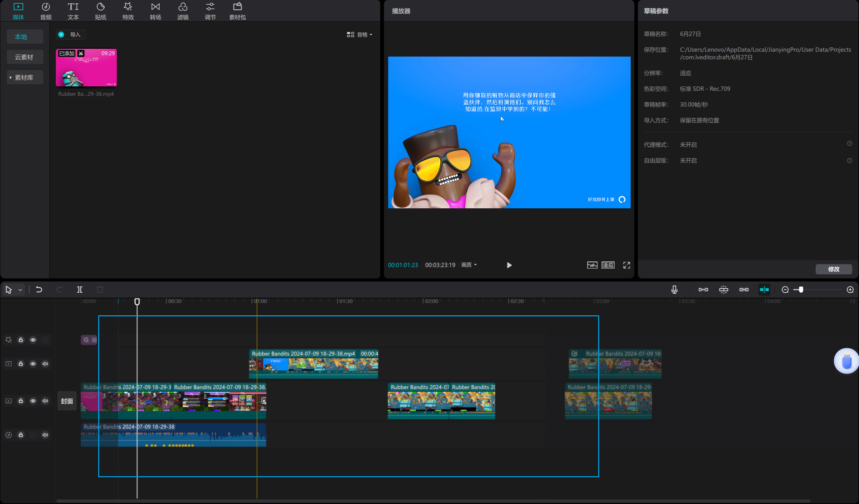Hide the upper video overlay track
This screenshot has height=504, width=859.
tap(33, 363)
